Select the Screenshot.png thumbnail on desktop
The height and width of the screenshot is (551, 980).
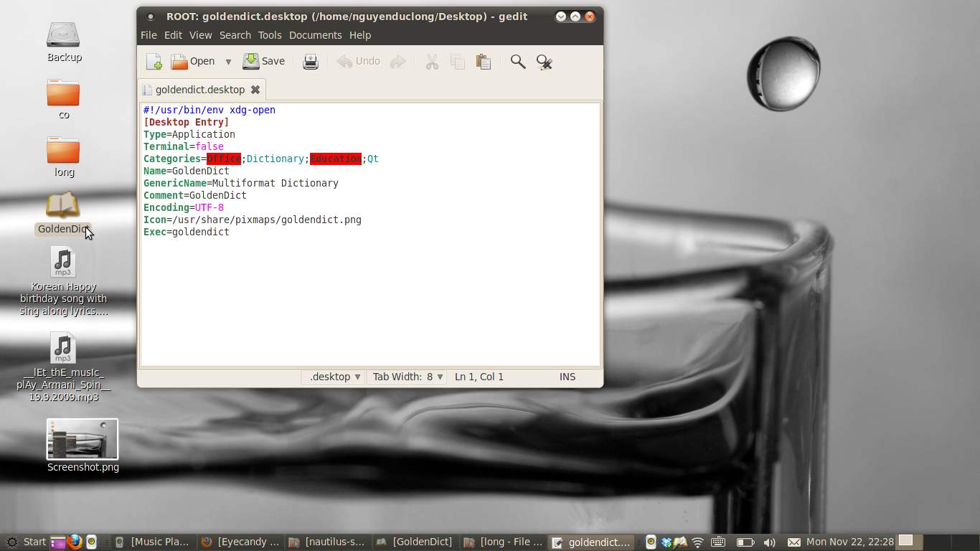coord(83,439)
